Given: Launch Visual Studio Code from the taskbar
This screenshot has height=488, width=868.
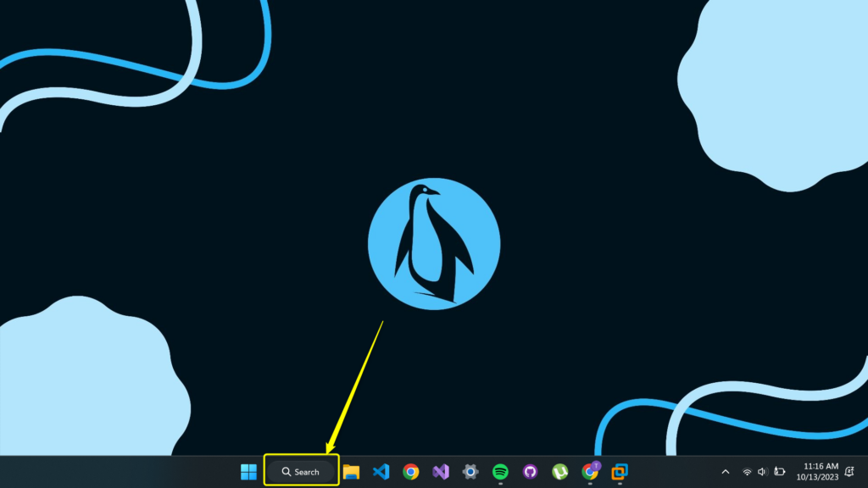Looking at the screenshot, I should coord(382,472).
